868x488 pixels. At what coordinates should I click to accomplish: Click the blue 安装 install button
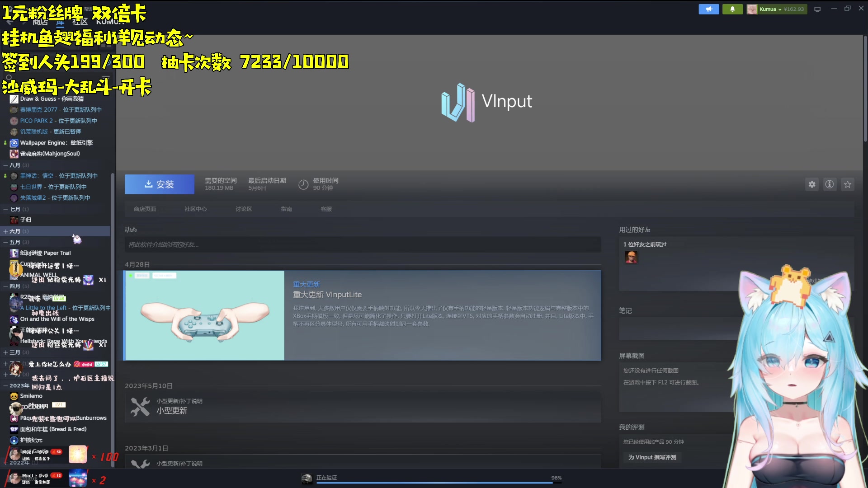(160, 184)
